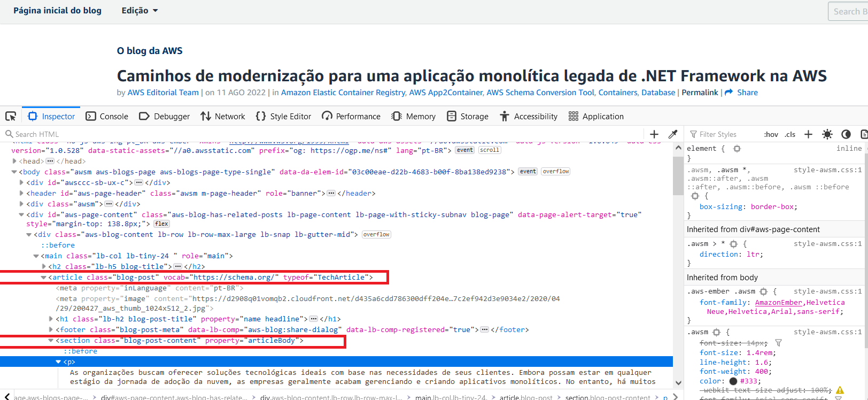The height and width of the screenshot is (400, 868).
Task: Select section.blog-post-content breadcrumb
Action: coord(608,397)
